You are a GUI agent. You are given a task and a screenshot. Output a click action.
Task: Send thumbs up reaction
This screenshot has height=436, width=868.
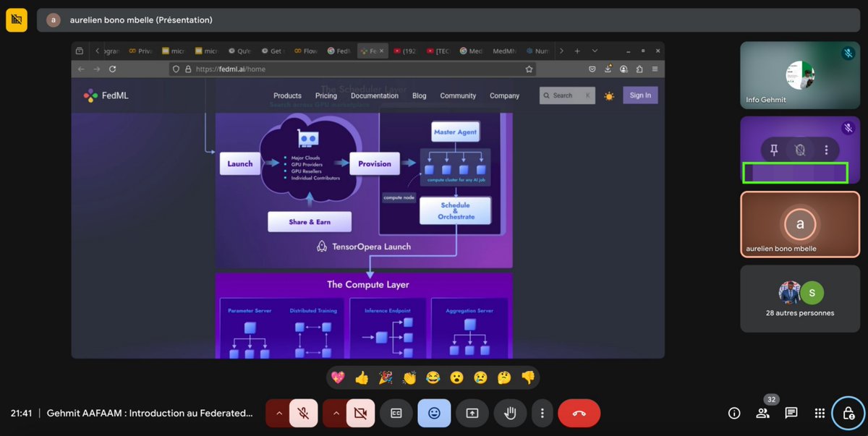362,377
